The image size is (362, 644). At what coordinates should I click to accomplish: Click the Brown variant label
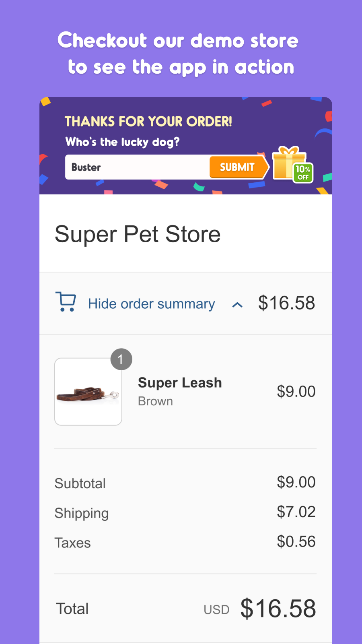click(x=155, y=401)
